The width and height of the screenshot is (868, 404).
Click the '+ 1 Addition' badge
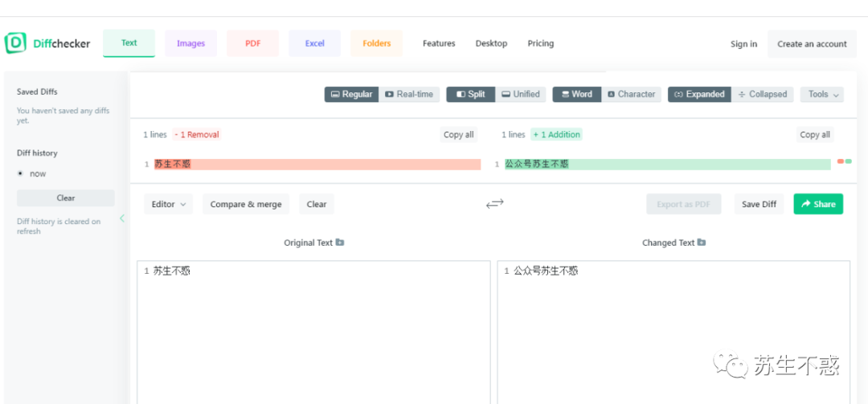point(556,134)
